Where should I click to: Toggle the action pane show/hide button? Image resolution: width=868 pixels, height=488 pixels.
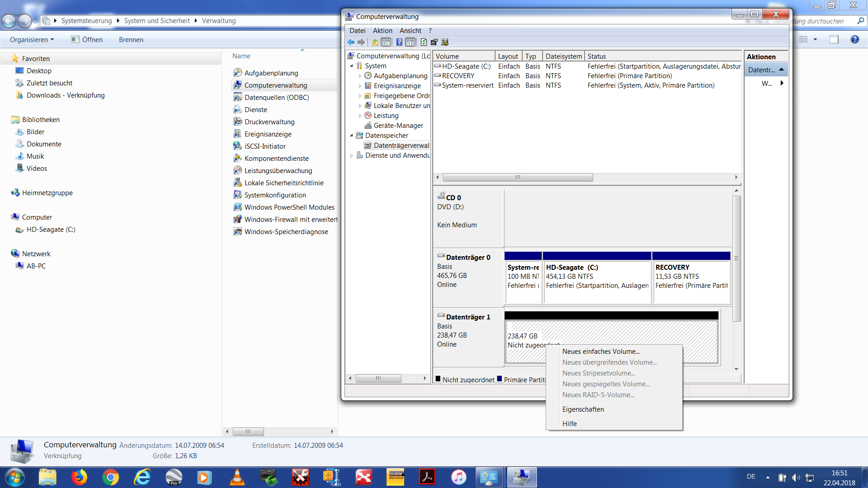point(410,42)
